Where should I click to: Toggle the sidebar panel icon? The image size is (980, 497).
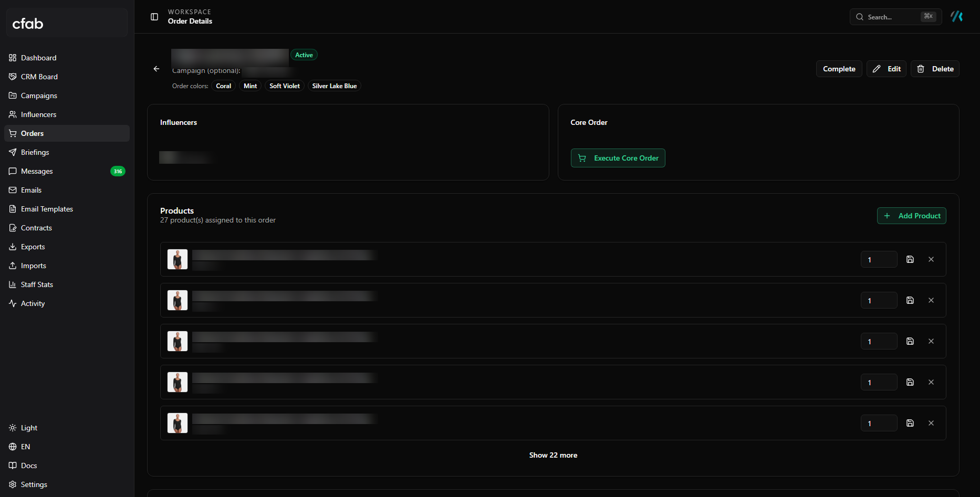(154, 17)
